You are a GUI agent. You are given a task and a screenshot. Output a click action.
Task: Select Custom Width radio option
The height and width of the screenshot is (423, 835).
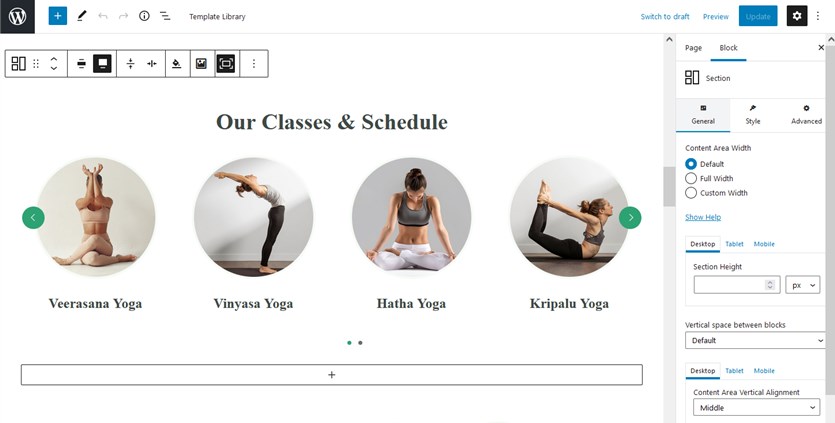(x=691, y=193)
